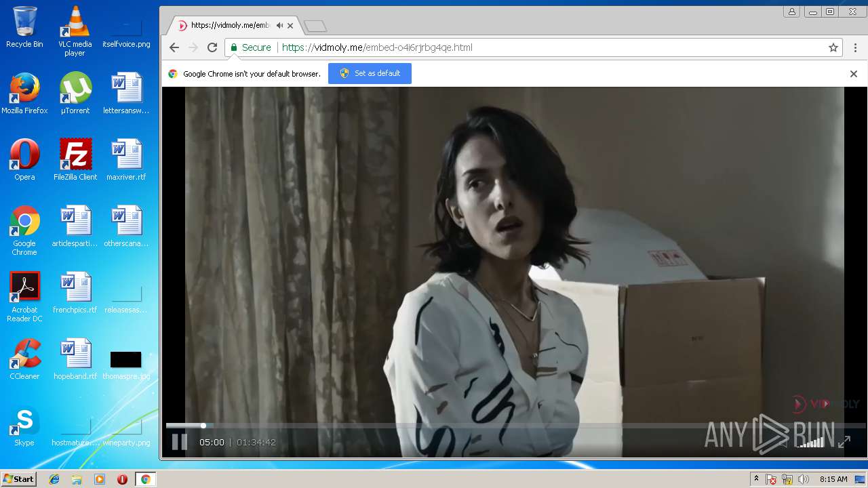
Task: Switch to Chrome taskbar button
Action: (x=145, y=479)
